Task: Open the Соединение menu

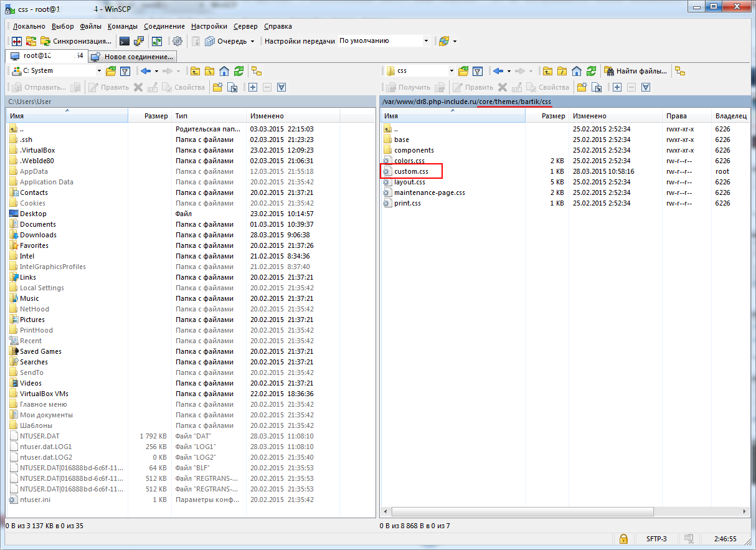Action: tap(164, 26)
